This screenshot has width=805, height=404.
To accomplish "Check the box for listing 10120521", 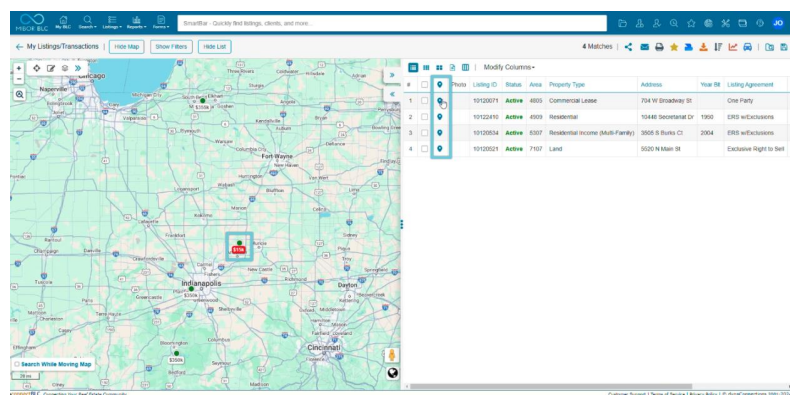I will (424, 149).
